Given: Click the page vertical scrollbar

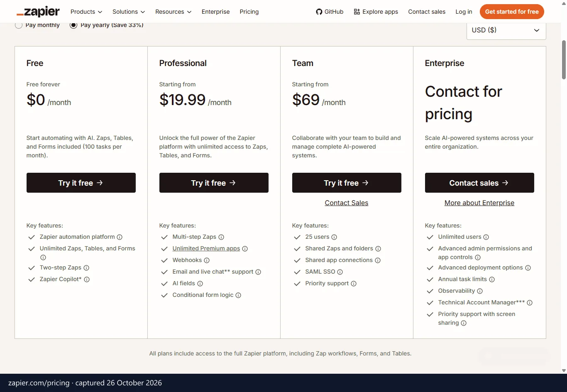Looking at the screenshot, I should (564, 60).
